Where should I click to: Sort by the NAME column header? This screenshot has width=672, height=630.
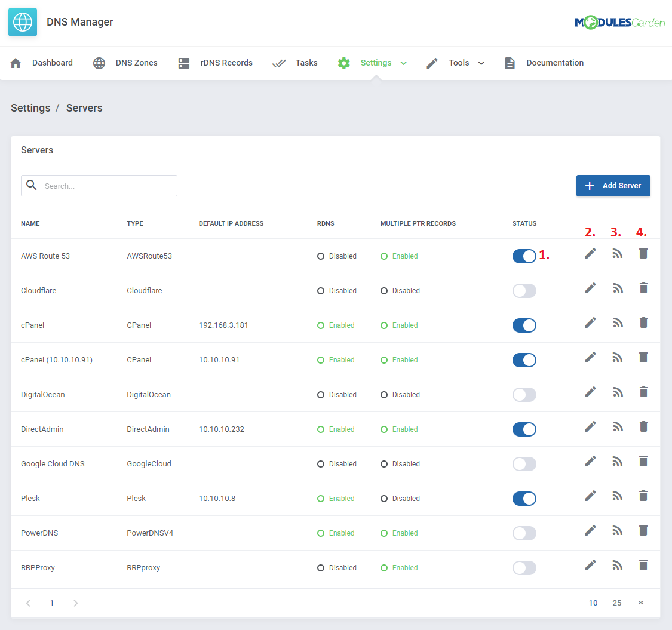(x=30, y=223)
